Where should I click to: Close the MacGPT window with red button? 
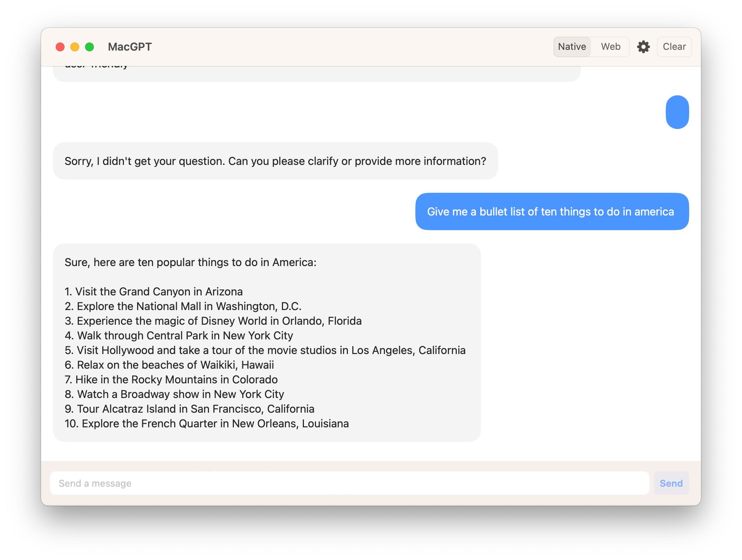click(60, 47)
